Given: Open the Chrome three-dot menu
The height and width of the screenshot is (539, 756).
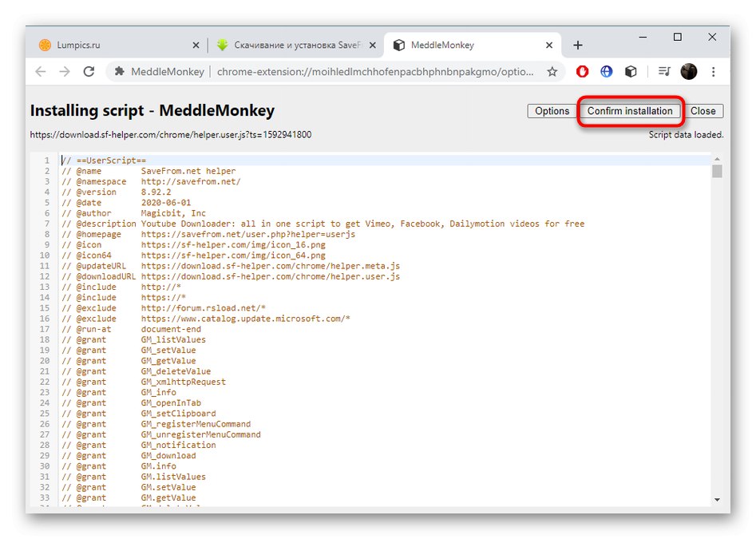Looking at the screenshot, I should 713,72.
